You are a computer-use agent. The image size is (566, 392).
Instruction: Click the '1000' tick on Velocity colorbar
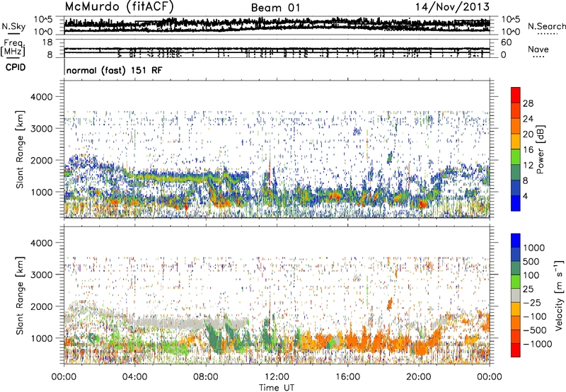(x=534, y=248)
